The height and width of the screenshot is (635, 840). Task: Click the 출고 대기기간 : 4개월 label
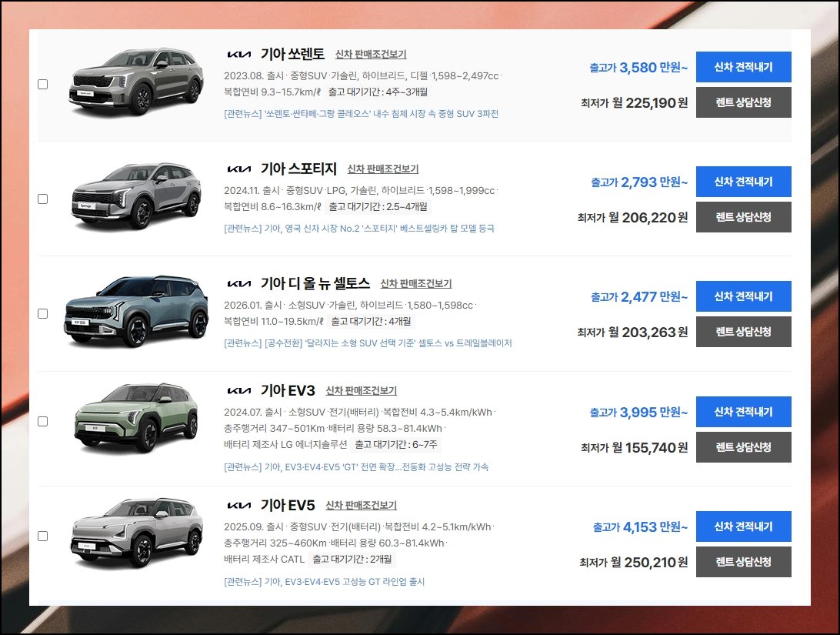point(372,322)
